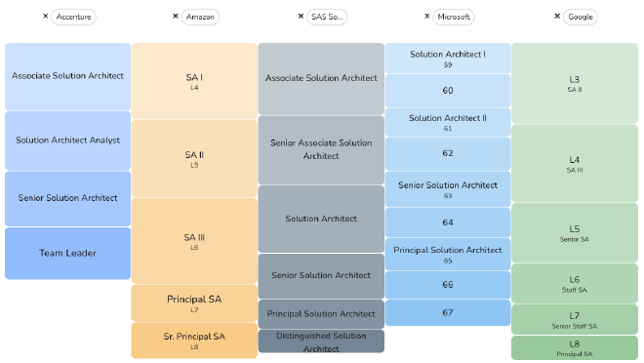Image resolution: width=644 pixels, height=363 pixels.
Task: Remove SAS So... with its X icon
Action: point(301,17)
